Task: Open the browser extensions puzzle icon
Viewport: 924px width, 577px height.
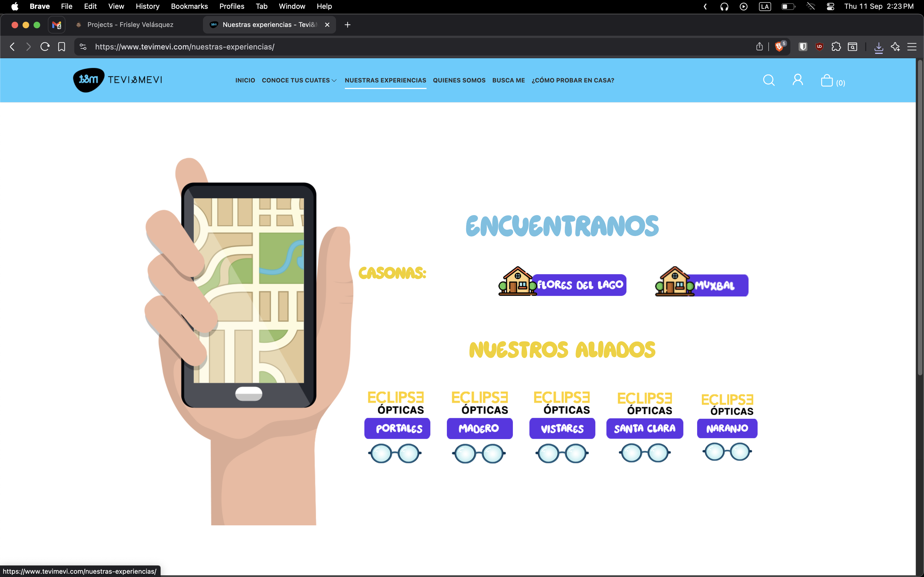Action: pyautogui.click(x=836, y=46)
